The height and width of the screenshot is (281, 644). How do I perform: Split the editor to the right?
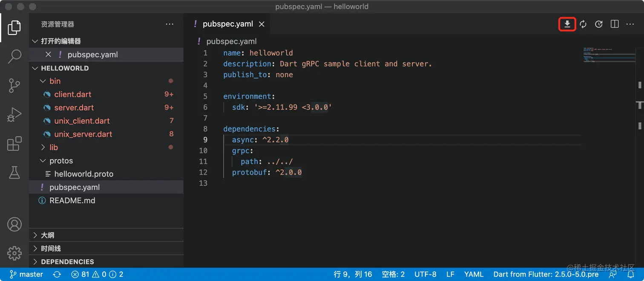point(615,24)
